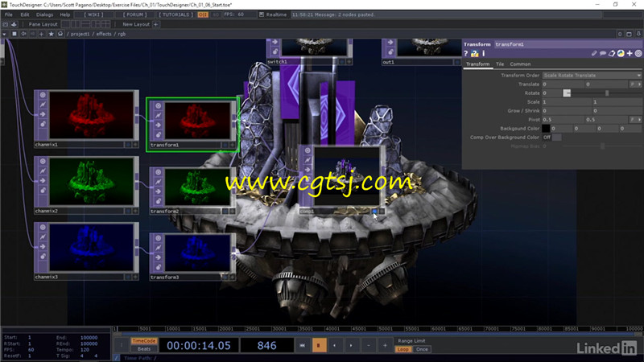
Task: Open the Python help icon in the parameter panel
Action: 475,53
